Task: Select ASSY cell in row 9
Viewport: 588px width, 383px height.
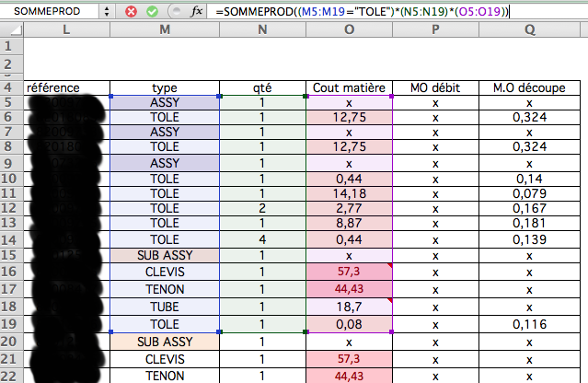Action: point(165,163)
